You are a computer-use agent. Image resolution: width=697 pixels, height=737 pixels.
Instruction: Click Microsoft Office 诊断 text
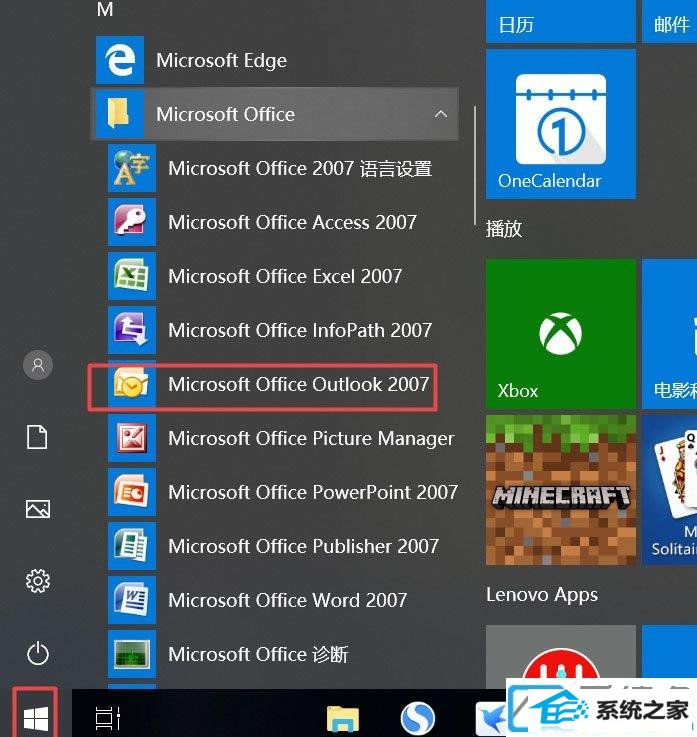[x=258, y=654]
